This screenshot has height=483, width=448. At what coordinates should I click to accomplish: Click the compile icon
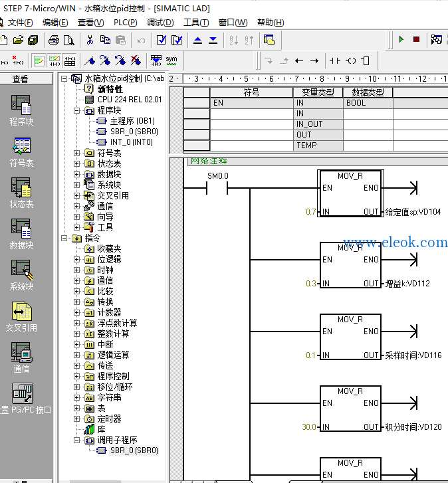[162, 40]
